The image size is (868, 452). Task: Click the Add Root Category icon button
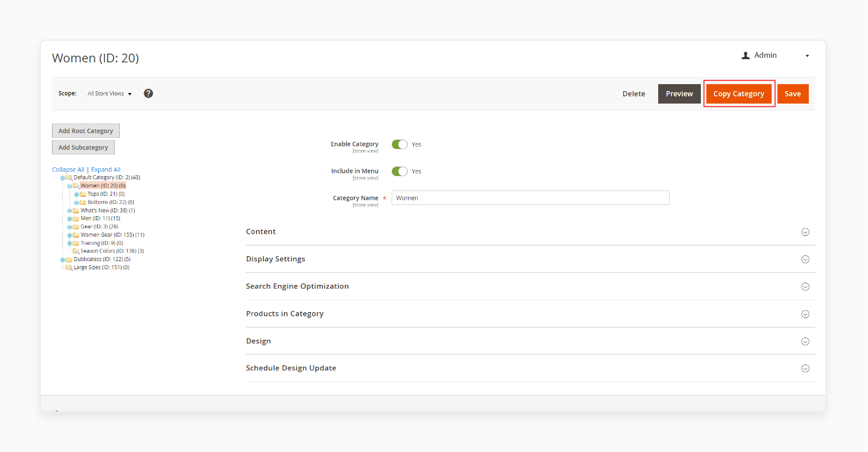(86, 131)
